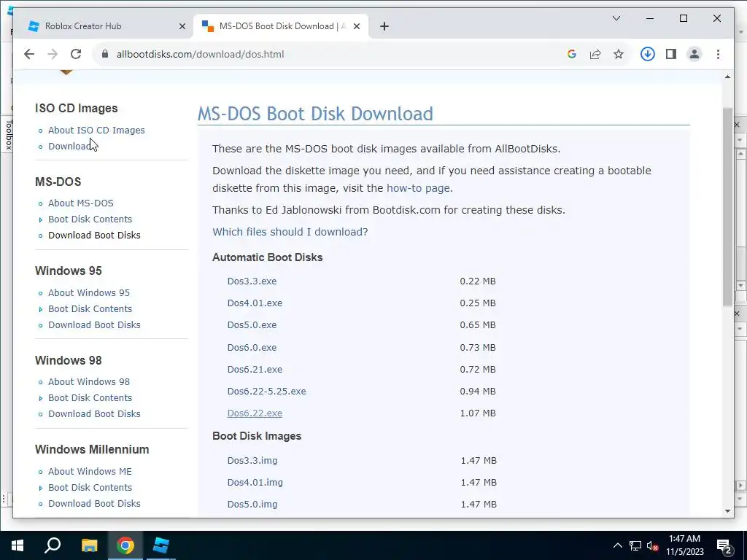The width and height of the screenshot is (747, 560).
Task: Click the Chrome taskbar icon
Action: (x=125, y=545)
